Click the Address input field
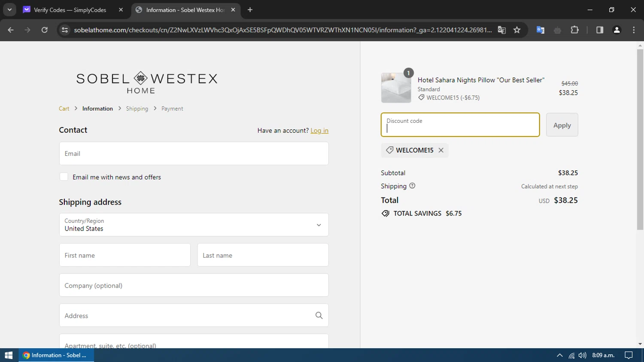Viewport: 644px width, 362px height. coord(194,315)
